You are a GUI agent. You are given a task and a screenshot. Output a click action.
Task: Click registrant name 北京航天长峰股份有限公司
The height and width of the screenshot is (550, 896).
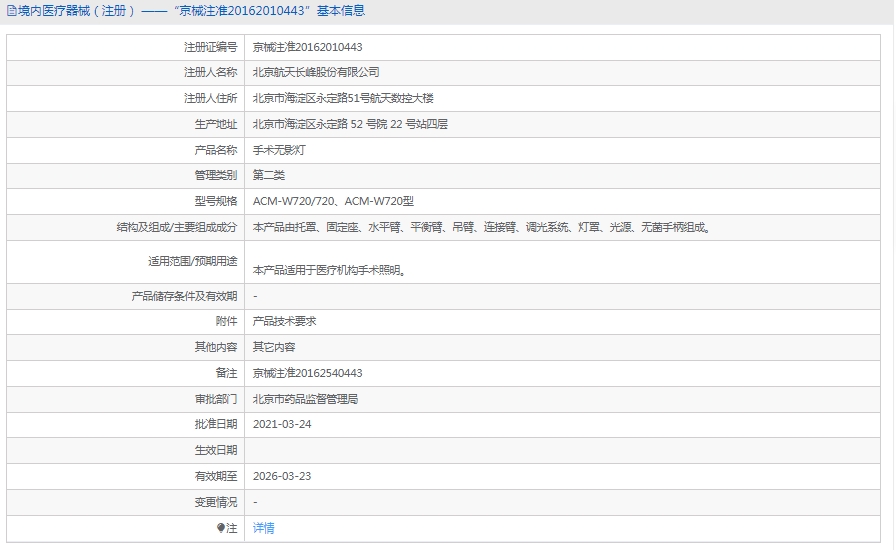coord(316,73)
